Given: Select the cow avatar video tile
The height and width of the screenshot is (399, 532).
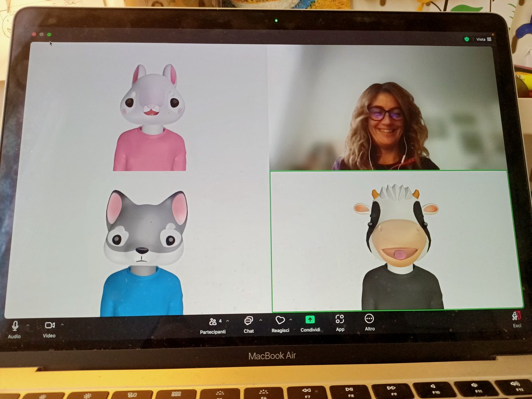Looking at the screenshot, I should pyautogui.click(x=397, y=241).
